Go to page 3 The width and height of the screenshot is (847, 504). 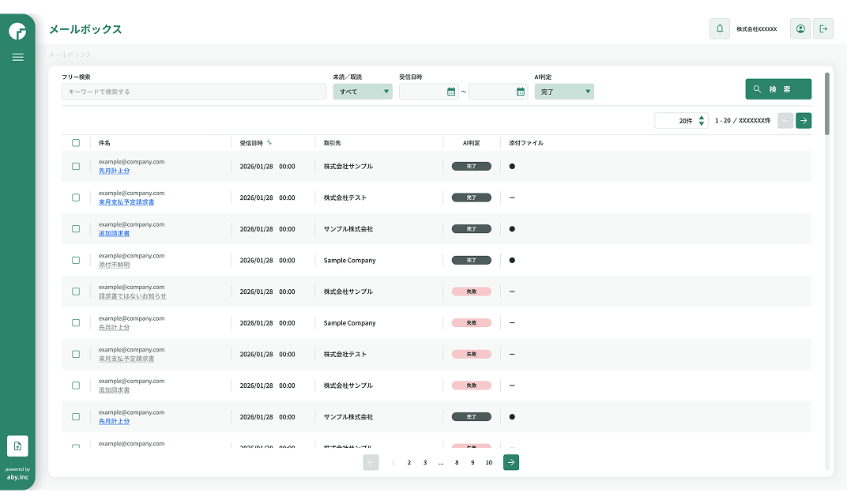(425, 462)
